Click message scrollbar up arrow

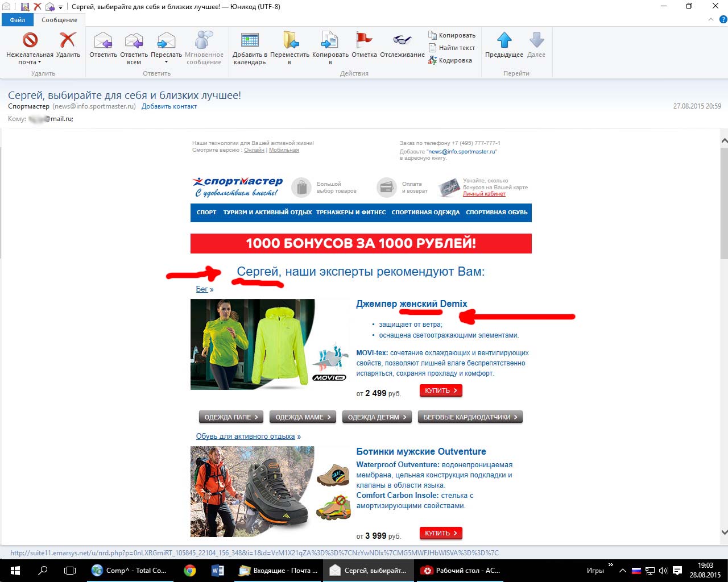[724, 140]
